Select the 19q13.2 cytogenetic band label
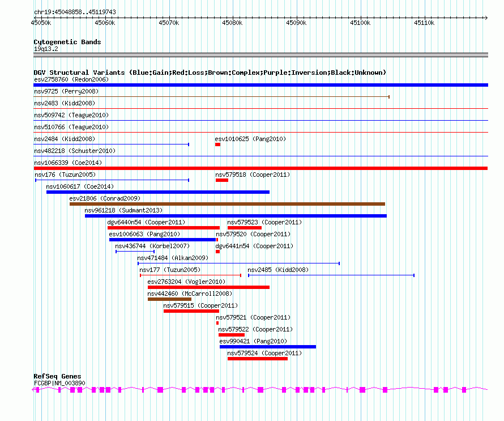This screenshot has width=504, height=421. (x=46, y=49)
